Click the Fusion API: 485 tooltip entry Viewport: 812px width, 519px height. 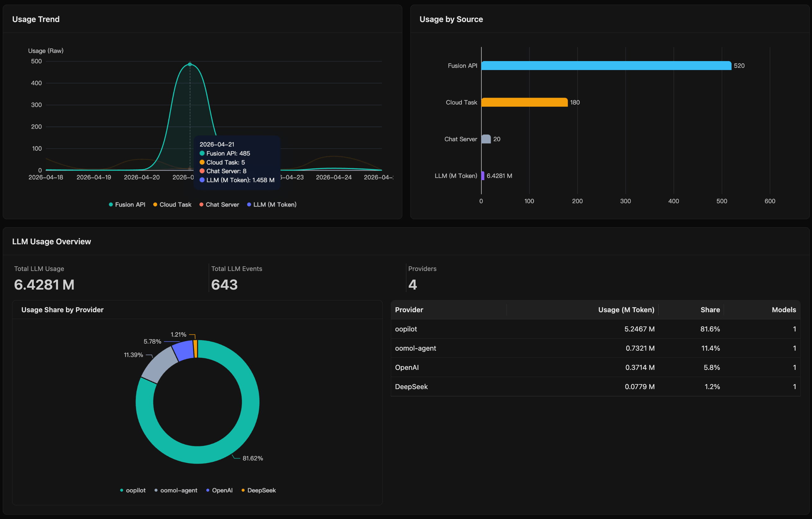point(225,153)
